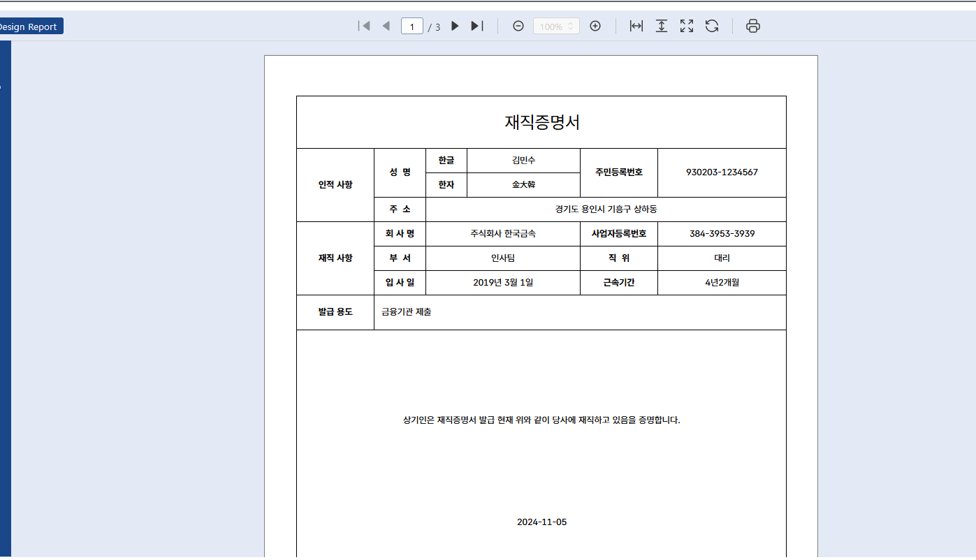
Task: Click the 사업자등록번호 header cell
Action: (619, 234)
